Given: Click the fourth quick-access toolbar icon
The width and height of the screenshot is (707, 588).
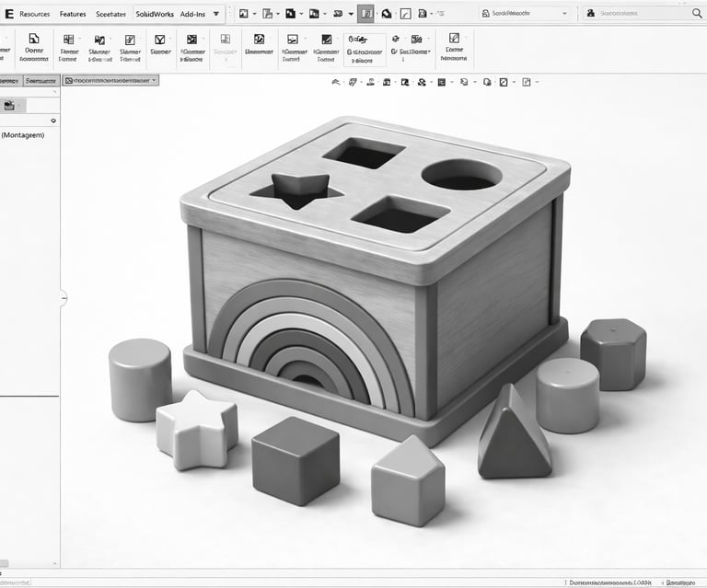Looking at the screenshot, I should [314, 14].
